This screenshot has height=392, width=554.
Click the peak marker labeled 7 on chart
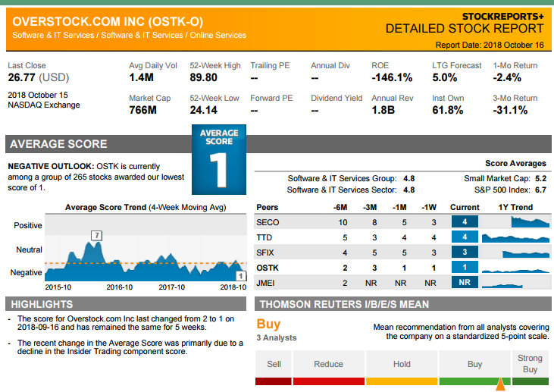(x=97, y=235)
